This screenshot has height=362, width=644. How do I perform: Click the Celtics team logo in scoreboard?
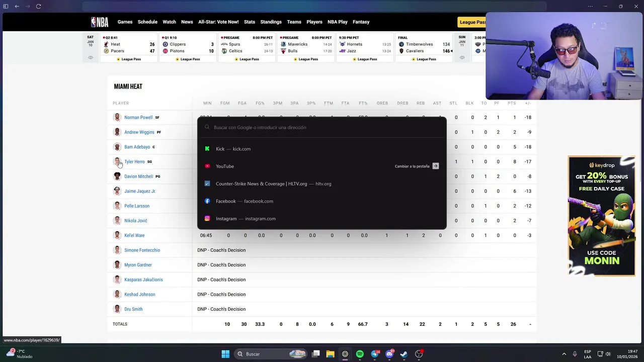[224, 51]
